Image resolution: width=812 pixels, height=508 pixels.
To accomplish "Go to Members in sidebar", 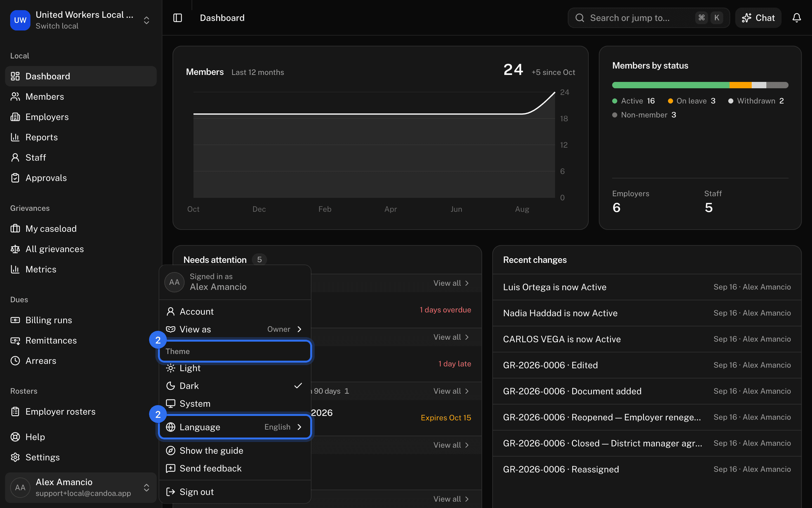I will pyautogui.click(x=81, y=97).
